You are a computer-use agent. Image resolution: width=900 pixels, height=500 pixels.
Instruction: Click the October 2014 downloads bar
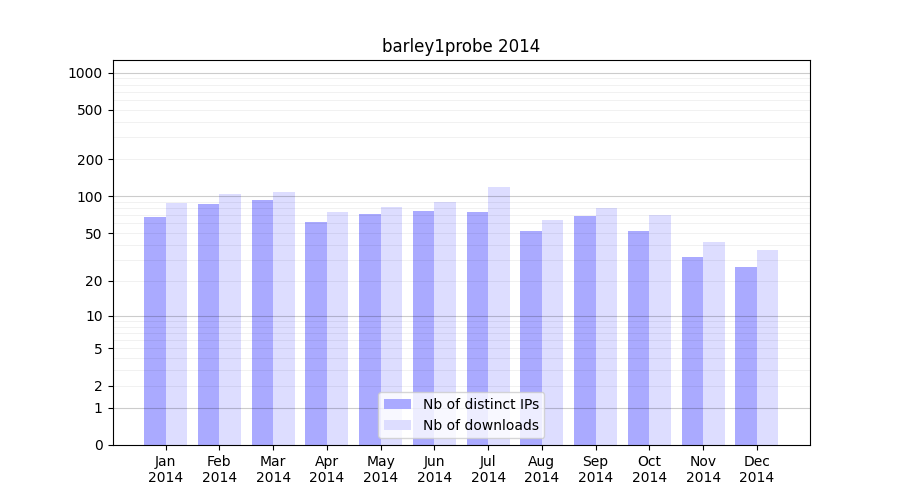(x=660, y=330)
